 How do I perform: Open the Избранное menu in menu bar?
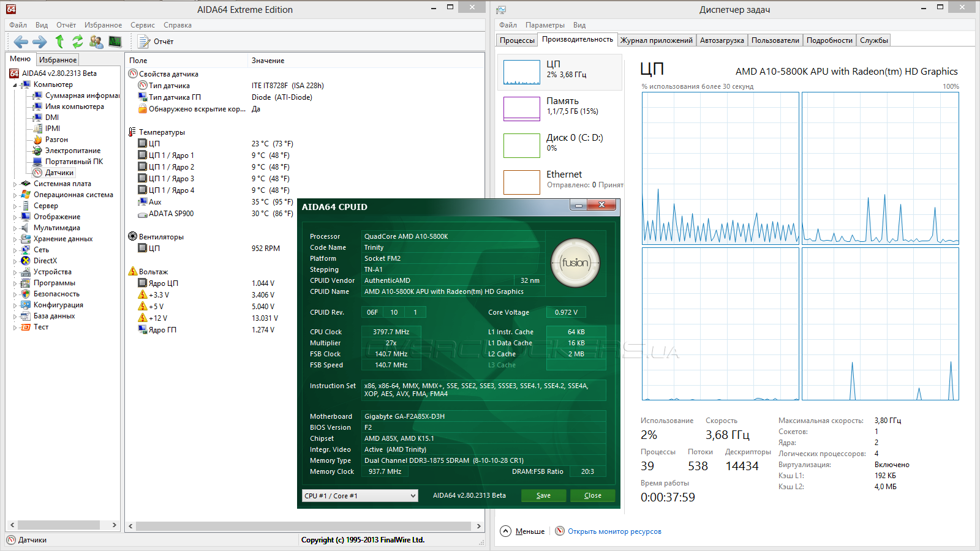pyautogui.click(x=103, y=25)
